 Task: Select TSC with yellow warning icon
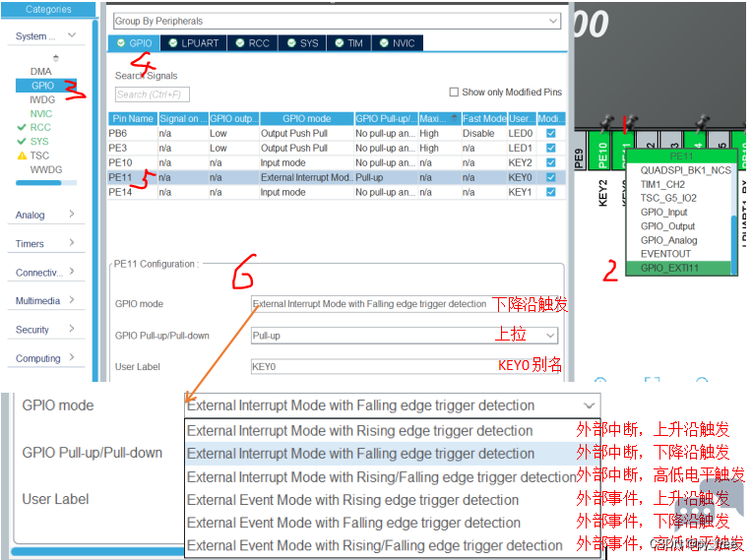pos(33,156)
